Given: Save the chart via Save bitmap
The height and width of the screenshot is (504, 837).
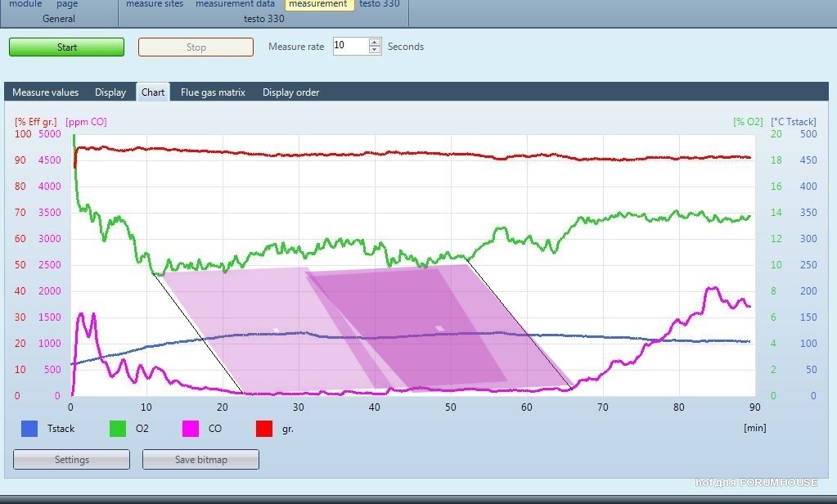Looking at the screenshot, I should (200, 460).
